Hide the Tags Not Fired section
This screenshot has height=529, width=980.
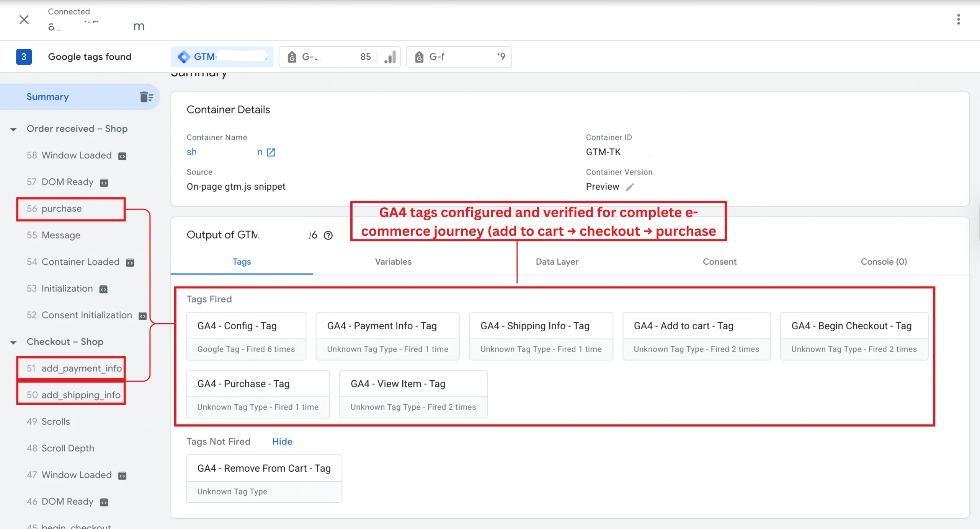pos(282,441)
